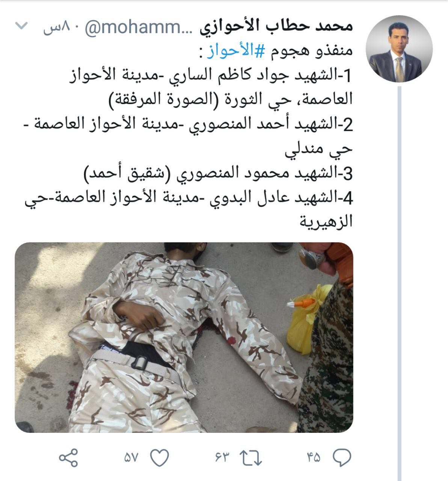
Task: Click the like count ٥٧
Action: point(131,458)
